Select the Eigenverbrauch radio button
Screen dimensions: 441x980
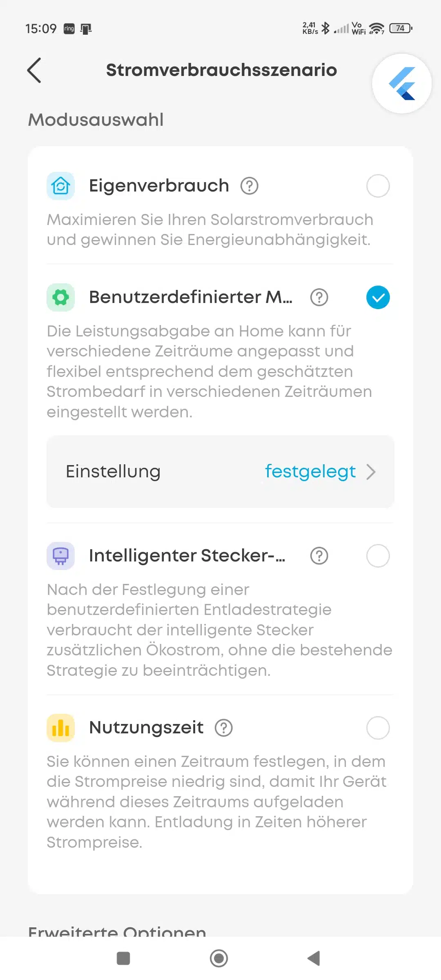click(x=378, y=186)
